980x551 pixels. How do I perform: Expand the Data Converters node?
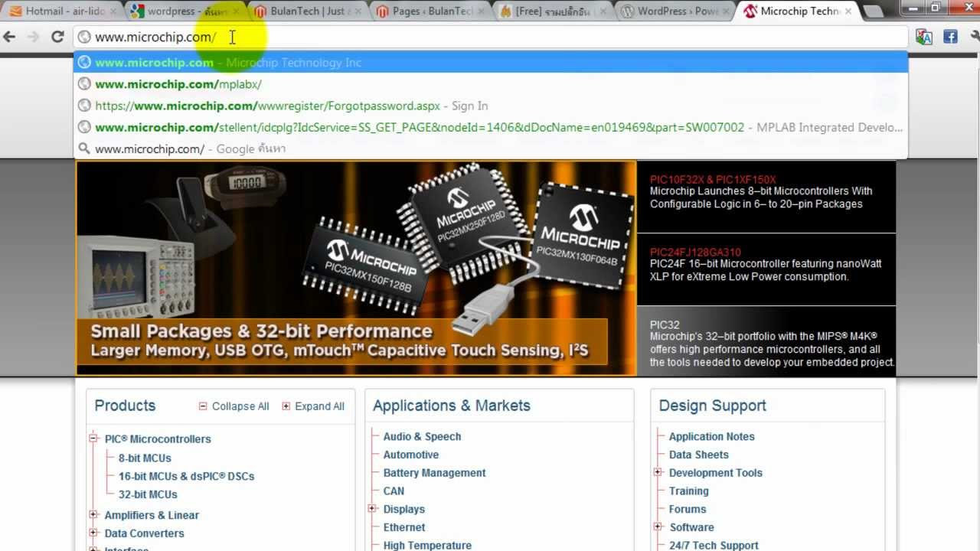tap(93, 533)
